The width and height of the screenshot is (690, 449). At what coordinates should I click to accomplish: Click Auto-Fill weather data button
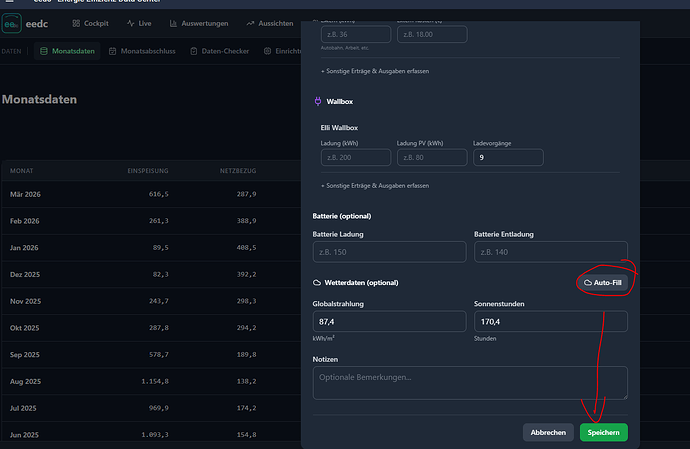[x=602, y=283]
